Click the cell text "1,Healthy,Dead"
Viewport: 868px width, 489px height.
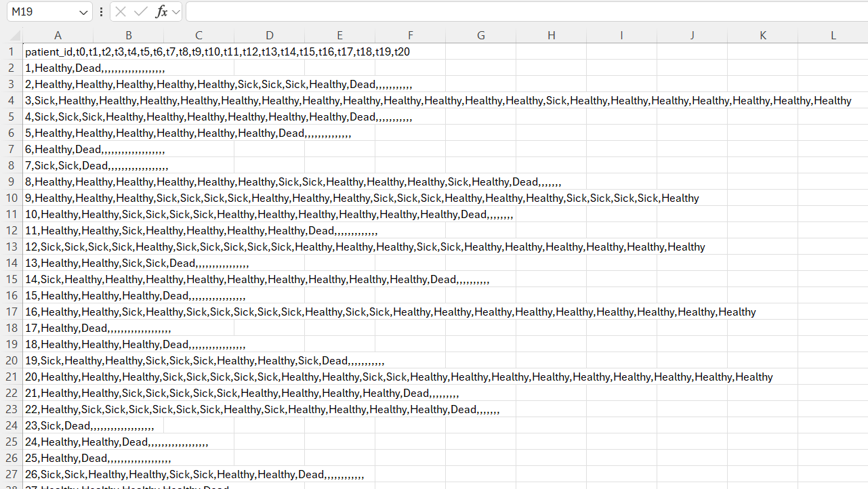tap(64, 68)
